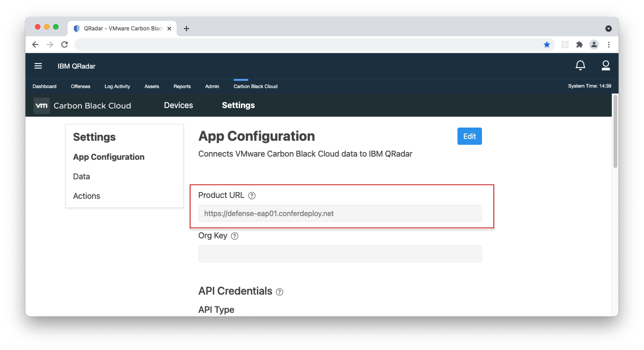Open QRadar user profile icon
Screen dimensions: 644x350
pyautogui.click(x=605, y=66)
